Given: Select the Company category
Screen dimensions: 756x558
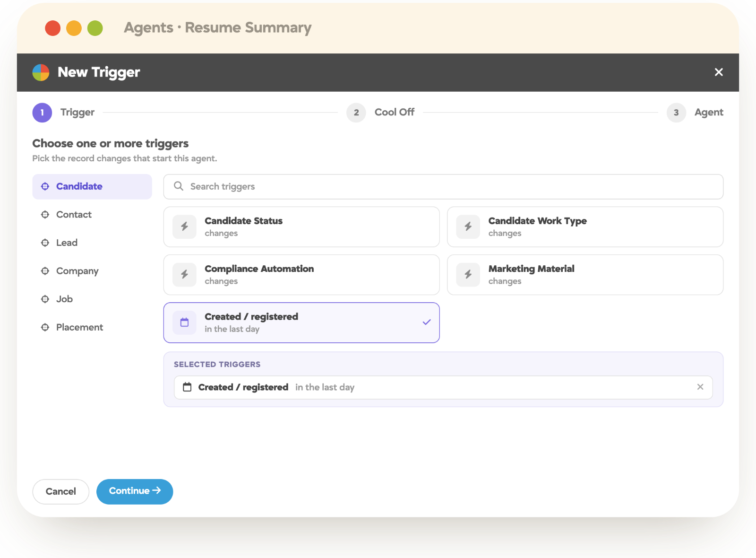Looking at the screenshot, I should coord(92,271).
